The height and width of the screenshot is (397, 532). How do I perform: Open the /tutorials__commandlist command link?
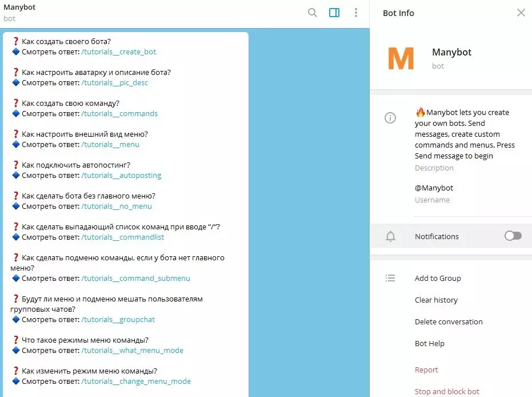pos(123,237)
